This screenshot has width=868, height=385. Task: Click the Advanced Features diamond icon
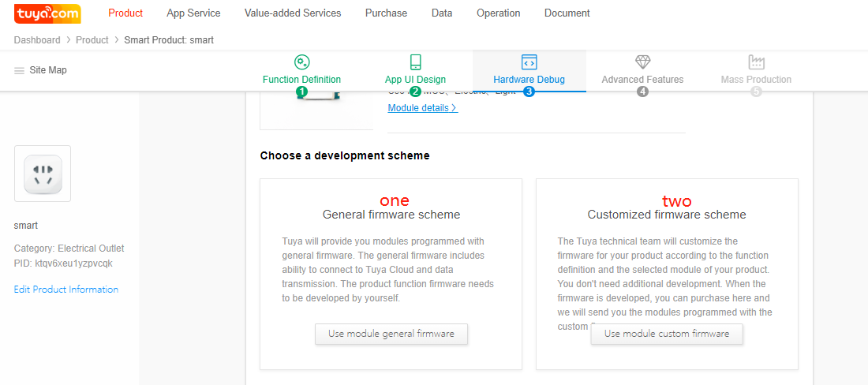pyautogui.click(x=642, y=62)
